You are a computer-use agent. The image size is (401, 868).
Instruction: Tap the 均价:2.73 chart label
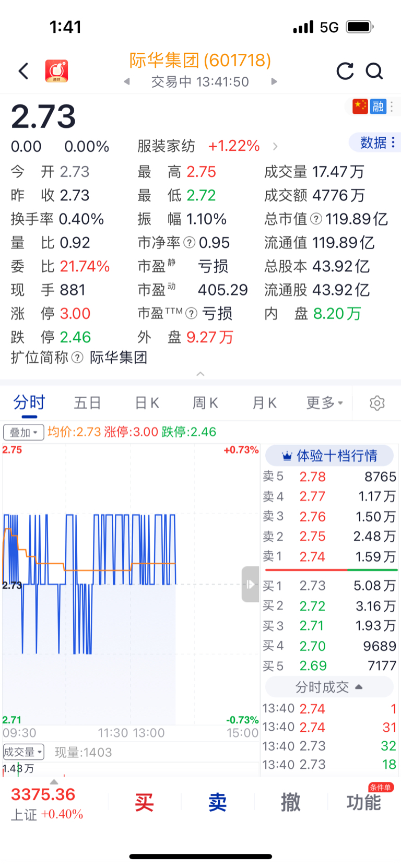[x=74, y=432]
